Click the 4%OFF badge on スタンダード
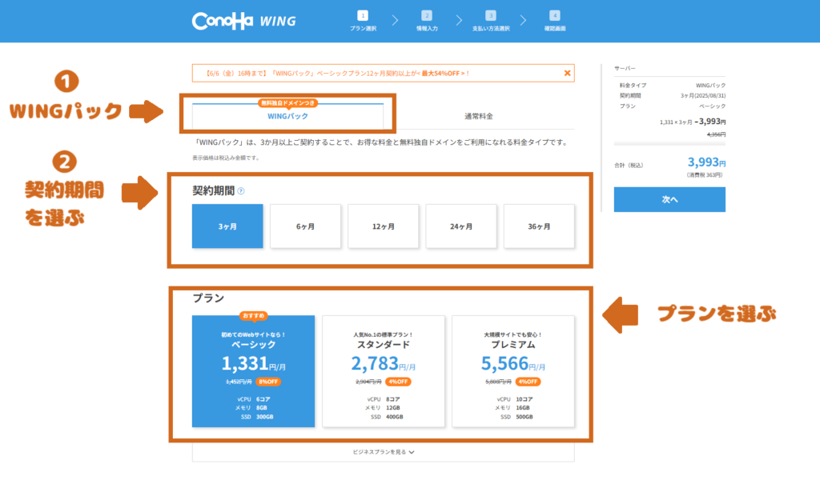The width and height of the screenshot is (820, 504). coord(398,382)
